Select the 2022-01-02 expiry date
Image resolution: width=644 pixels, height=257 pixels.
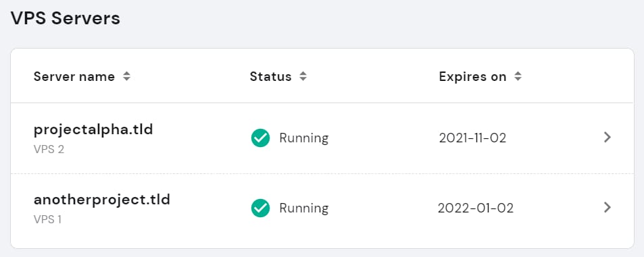point(476,208)
